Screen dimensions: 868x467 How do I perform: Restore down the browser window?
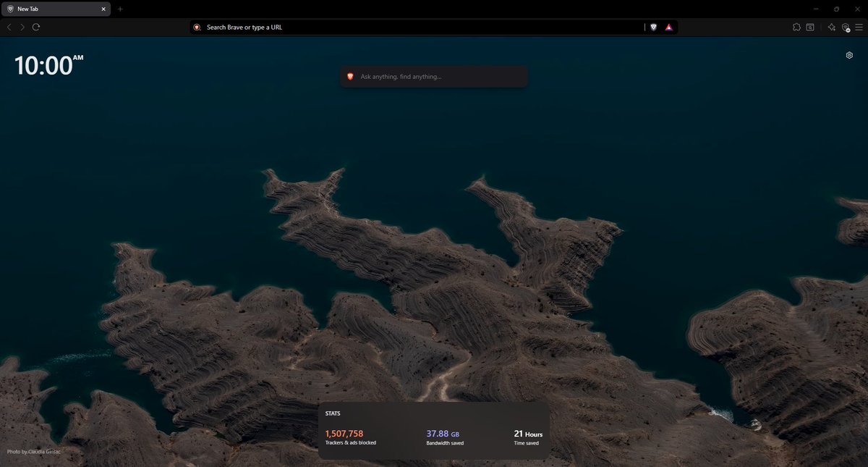point(836,9)
